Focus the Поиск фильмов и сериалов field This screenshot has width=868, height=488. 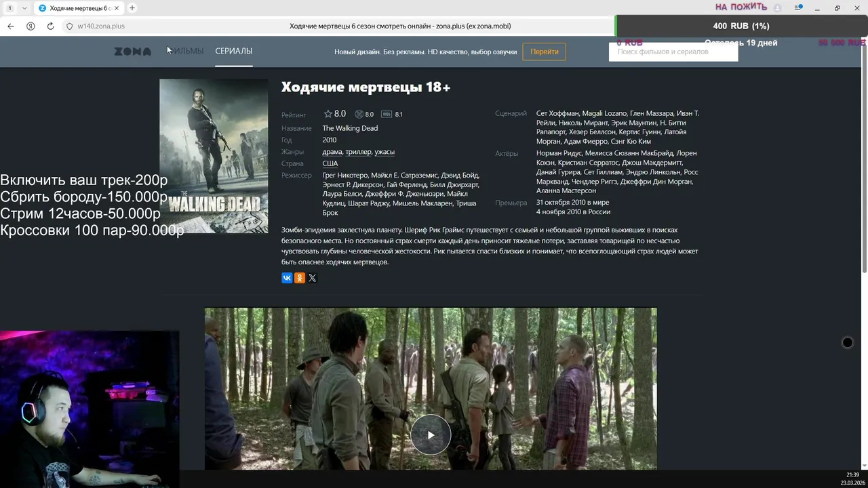[673, 52]
